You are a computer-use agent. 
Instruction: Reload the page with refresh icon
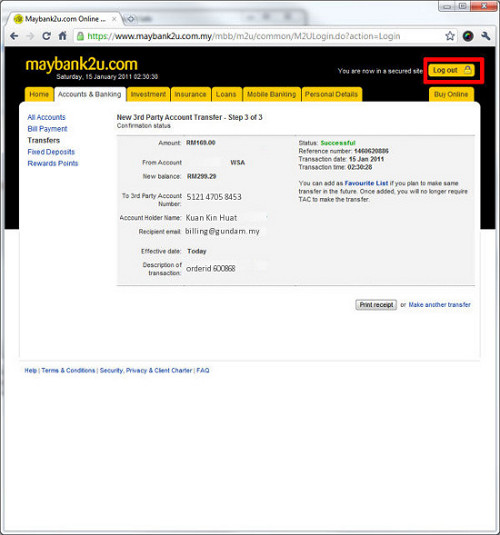pos(46,36)
